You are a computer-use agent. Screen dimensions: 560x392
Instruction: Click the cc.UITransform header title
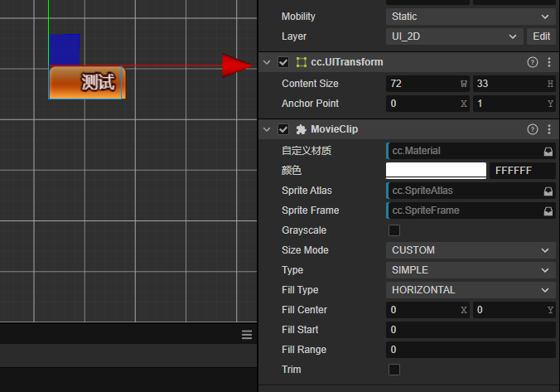coord(347,62)
